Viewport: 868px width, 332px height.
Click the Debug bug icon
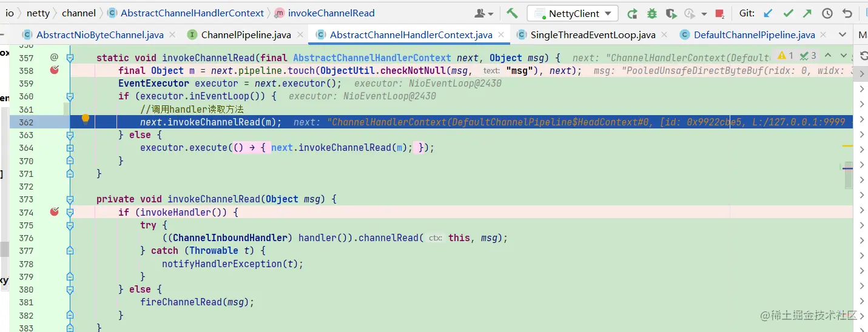click(x=651, y=13)
